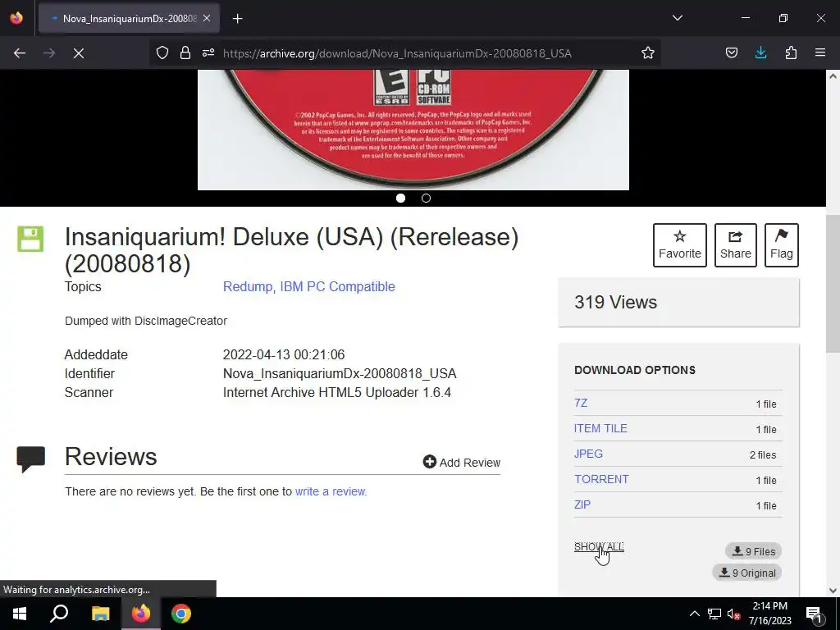Click the Reviews speech bubble icon
This screenshot has height=630, width=840.
coord(30,459)
